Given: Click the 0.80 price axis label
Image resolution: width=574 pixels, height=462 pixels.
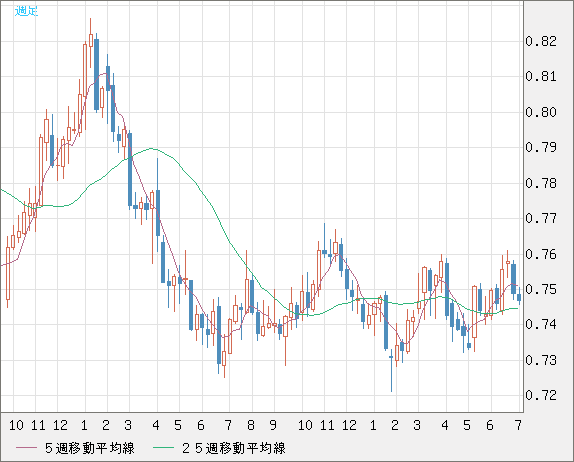Looking at the screenshot, I should click(541, 112).
